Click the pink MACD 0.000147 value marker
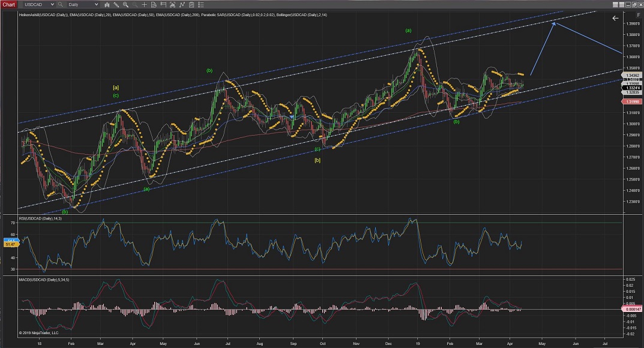 632,309
